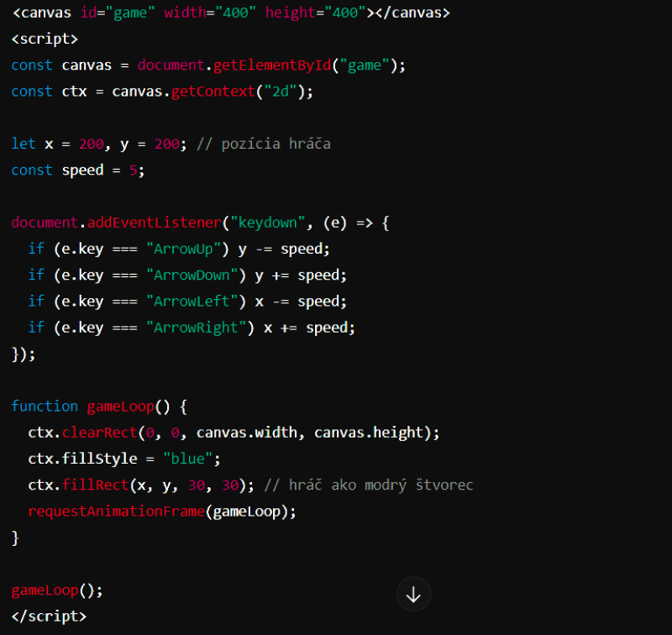
Task: Click the comment "// pozícia hráča"
Action: click(x=264, y=144)
